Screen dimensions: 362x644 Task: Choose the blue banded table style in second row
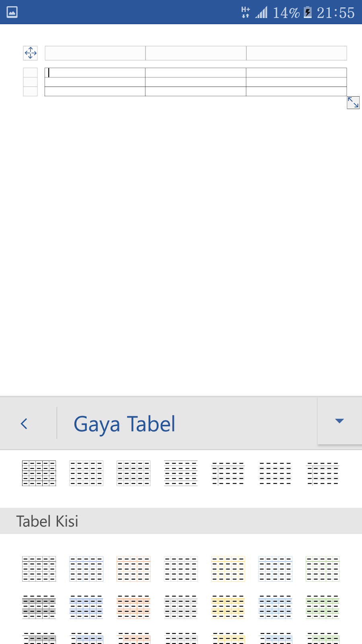(86, 607)
